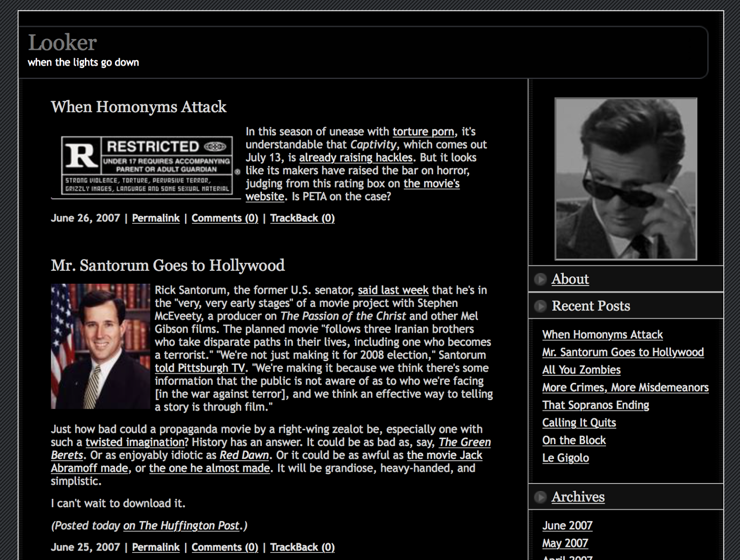
Task: Open the 'Mr. Santorum Goes to Hollywood' heading
Action: (x=168, y=265)
